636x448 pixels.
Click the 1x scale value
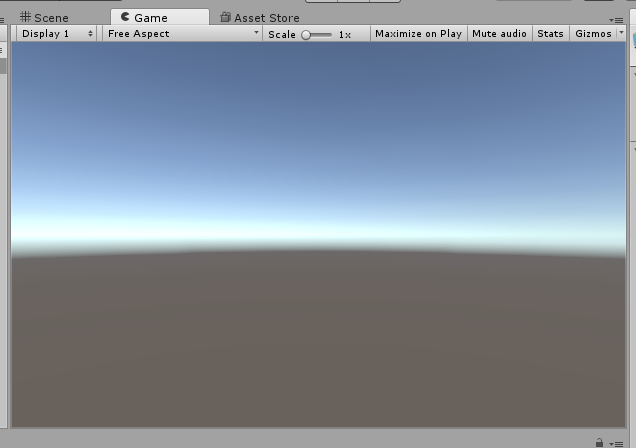[345, 35]
